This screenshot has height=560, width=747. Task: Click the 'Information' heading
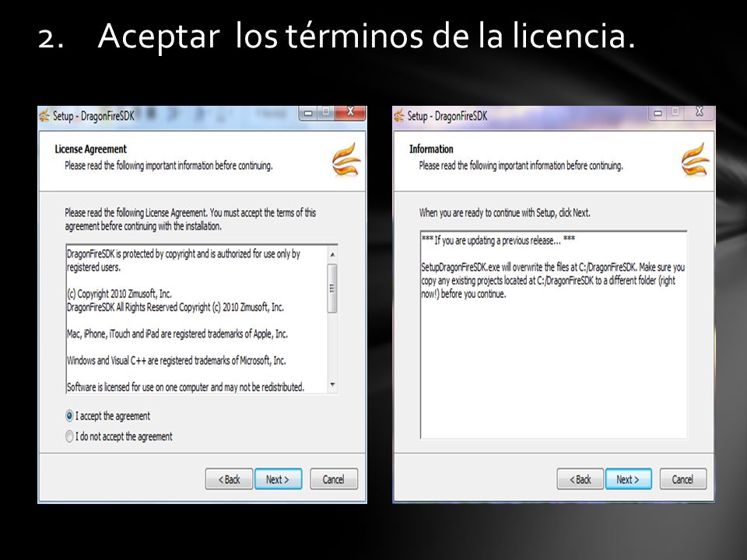[x=431, y=149]
